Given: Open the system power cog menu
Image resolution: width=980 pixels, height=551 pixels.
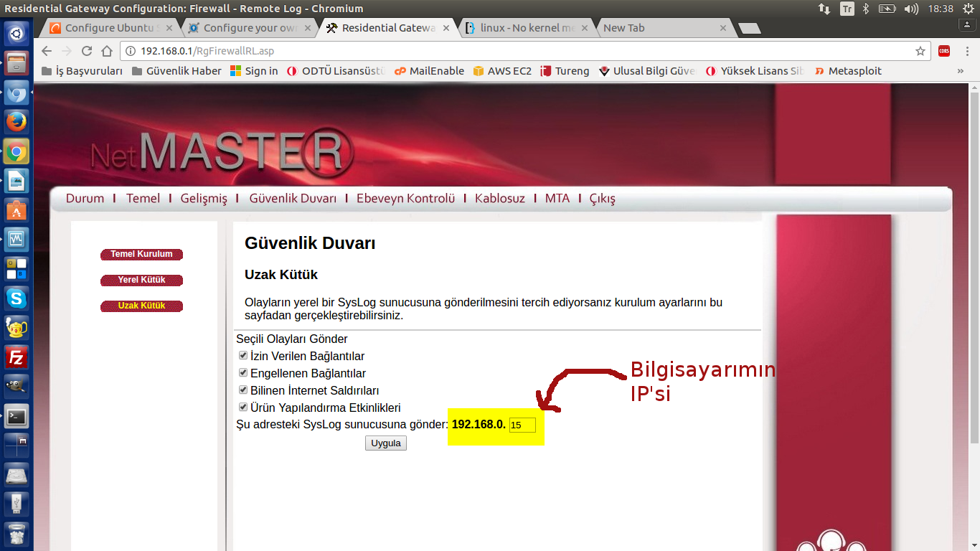Looking at the screenshot, I should pos(969,9).
